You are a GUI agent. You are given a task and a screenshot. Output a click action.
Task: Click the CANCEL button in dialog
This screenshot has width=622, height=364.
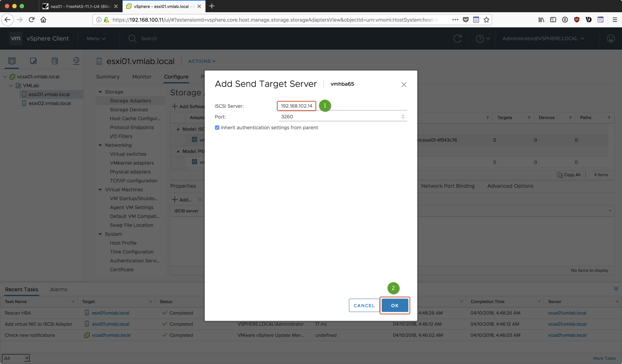(x=364, y=305)
